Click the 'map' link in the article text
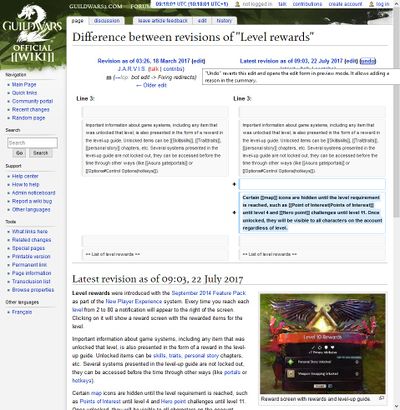The image size is (400, 410). coord(96,393)
